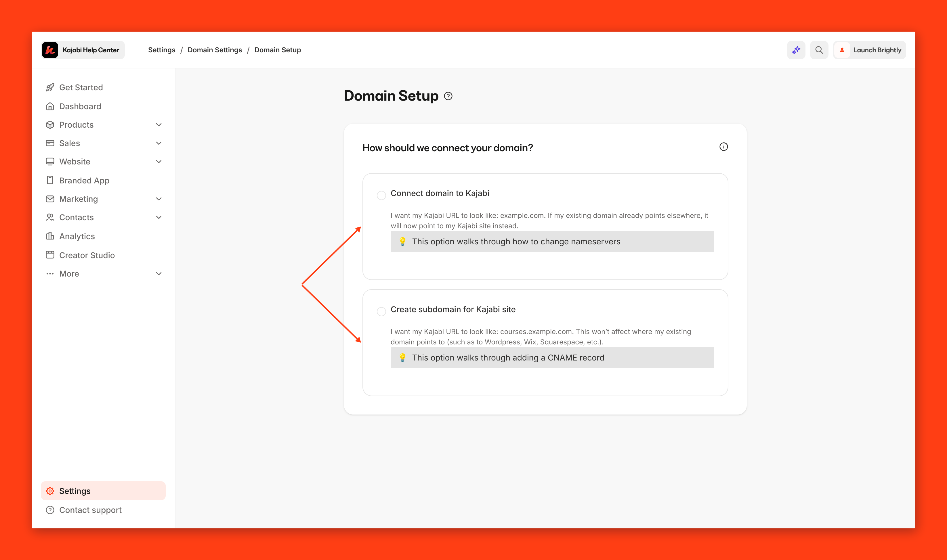Screen dimensions: 947x560
Task: Click the help icon beside Domain Setup
Action: tap(448, 96)
